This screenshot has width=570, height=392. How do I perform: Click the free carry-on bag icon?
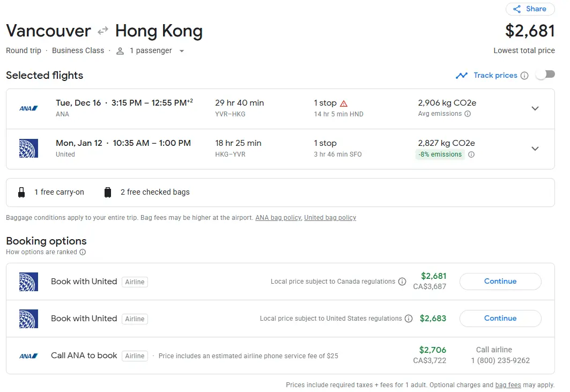point(21,193)
